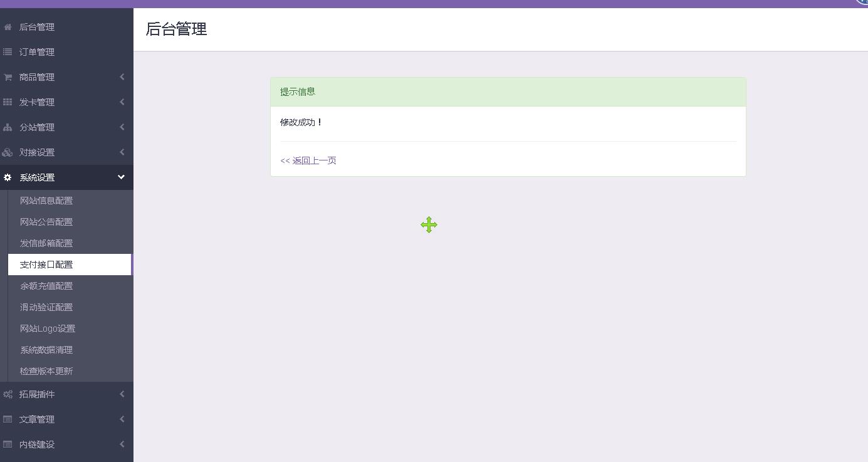Screen dimensions: 868x462
Task: Go to 滑动验证配置 page
Action: coord(46,307)
